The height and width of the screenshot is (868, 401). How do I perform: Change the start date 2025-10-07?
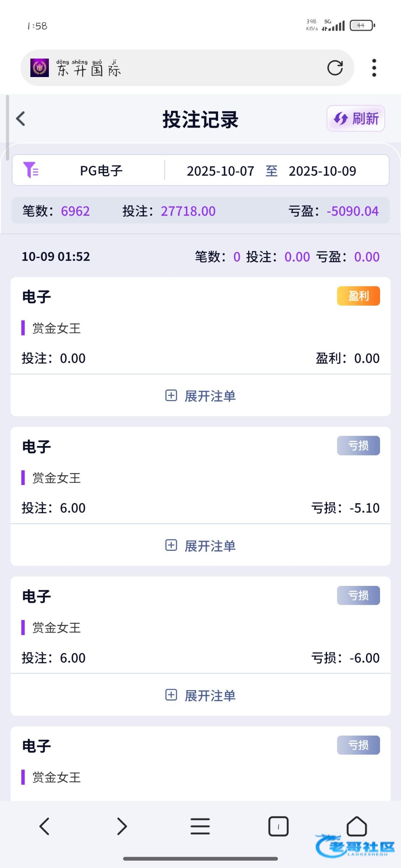[220, 171]
